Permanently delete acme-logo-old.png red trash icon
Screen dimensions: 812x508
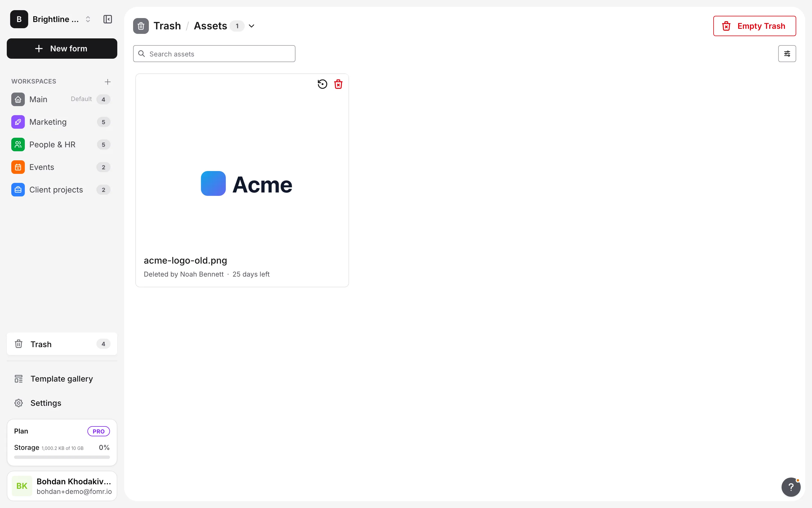coord(338,84)
